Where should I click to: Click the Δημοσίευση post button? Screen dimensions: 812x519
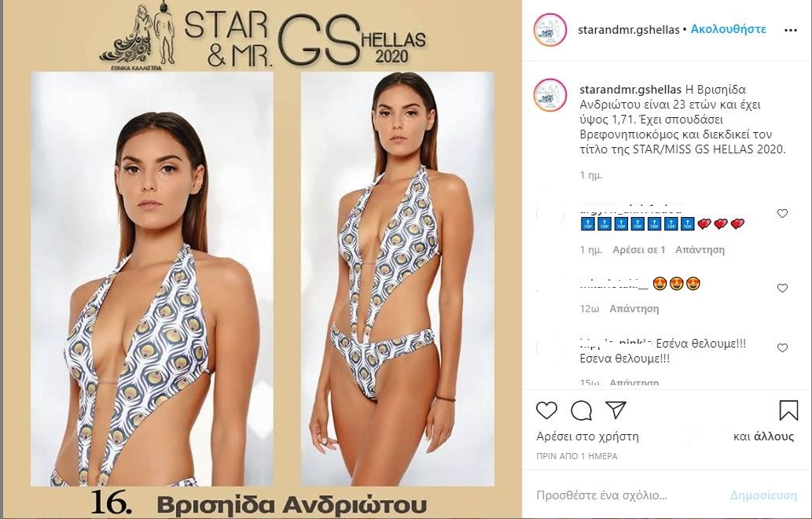pos(763,495)
